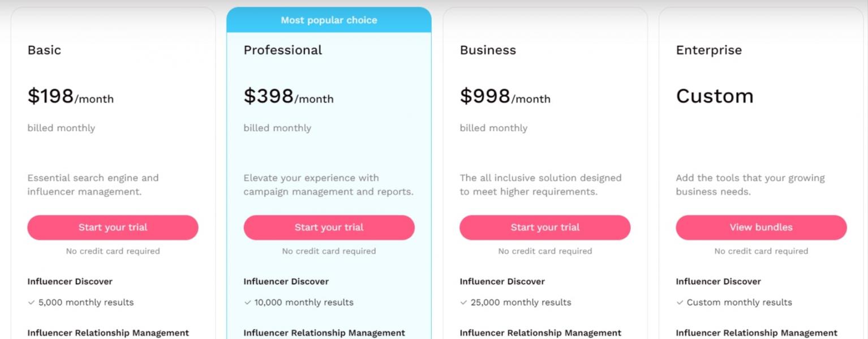The height and width of the screenshot is (339, 868).
Task: Select the Professional plan heading
Action: [x=282, y=50]
